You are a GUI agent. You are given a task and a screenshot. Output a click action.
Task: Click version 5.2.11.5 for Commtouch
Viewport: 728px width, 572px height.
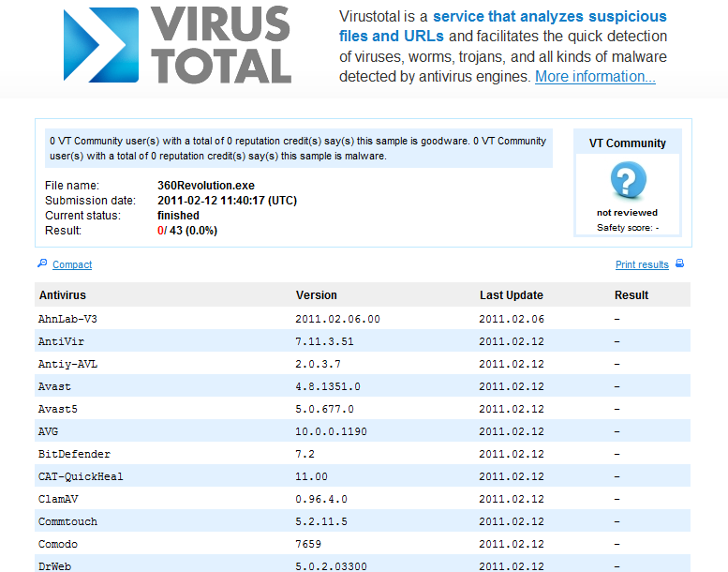pos(321,521)
